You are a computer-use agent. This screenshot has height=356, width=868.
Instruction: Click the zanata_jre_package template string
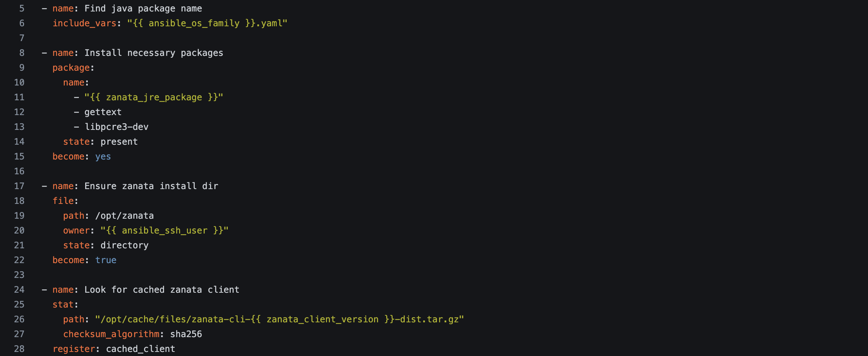[x=154, y=97]
